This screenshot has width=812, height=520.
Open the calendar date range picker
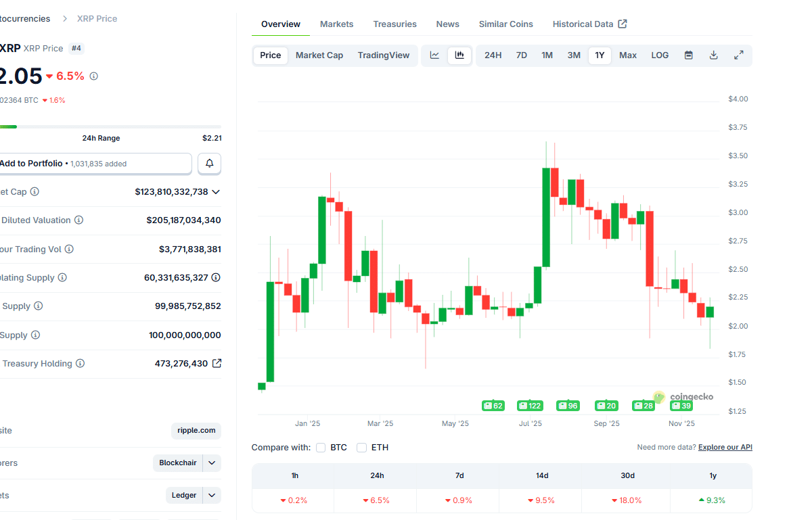[688, 55]
